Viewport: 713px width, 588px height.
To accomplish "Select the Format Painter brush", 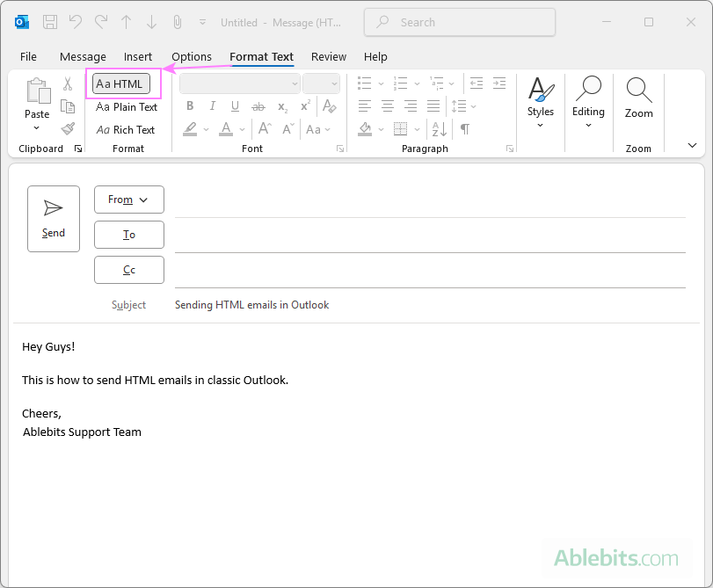I will 68,129.
